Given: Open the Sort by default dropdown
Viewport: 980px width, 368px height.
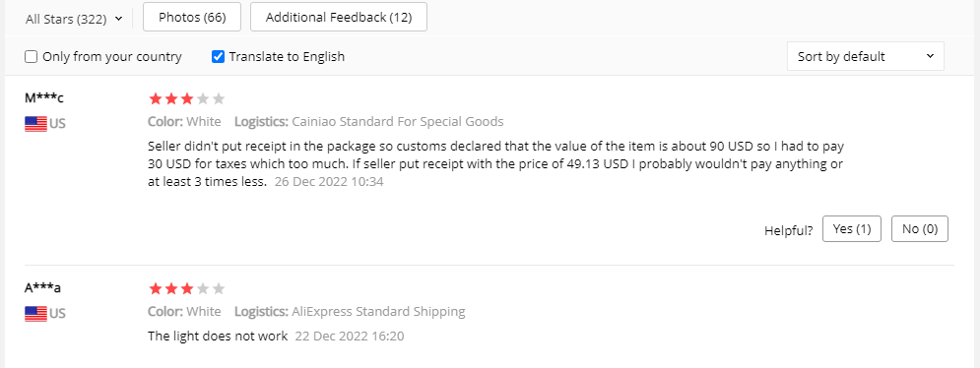Looking at the screenshot, I should [866, 56].
